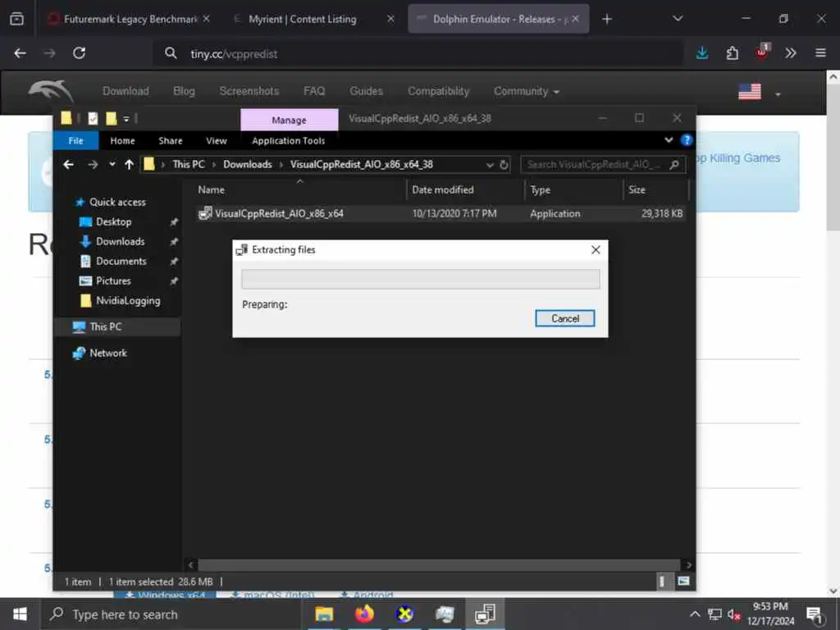Click the Explorer search box
Image resolution: width=840 pixels, height=630 pixels.
(x=603, y=164)
